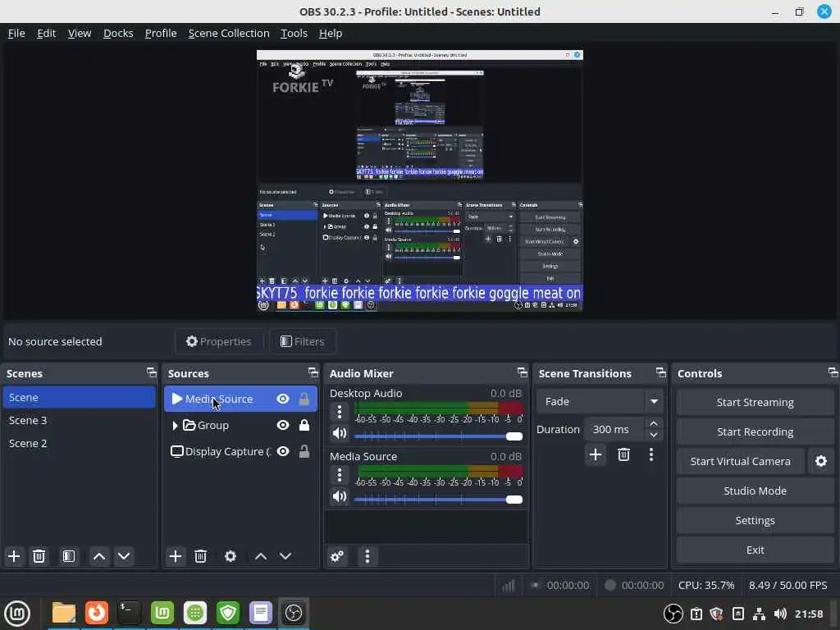
Task: Select Scene 2 in Scenes list
Action: 80,444
